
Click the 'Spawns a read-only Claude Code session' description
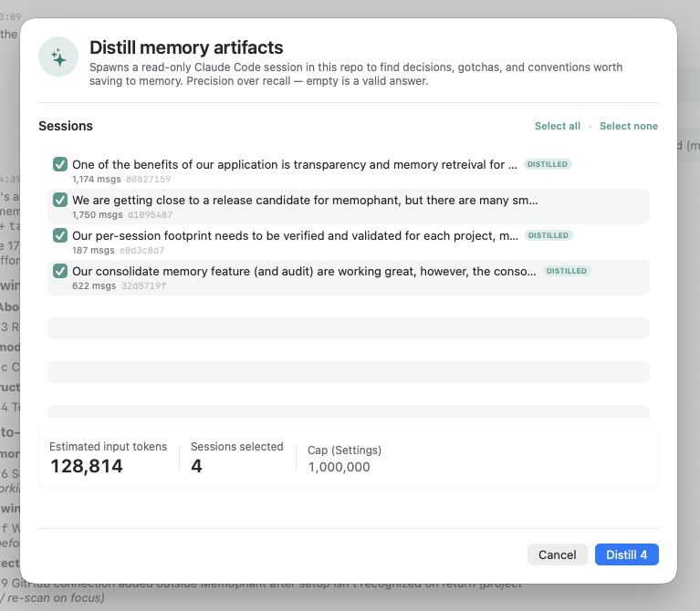[356, 74]
